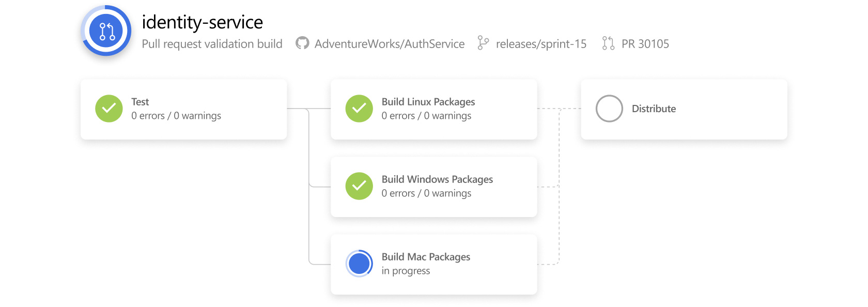This screenshot has height=307, width=868.
Task: Select the Build Windows Packages title
Action: point(437,179)
